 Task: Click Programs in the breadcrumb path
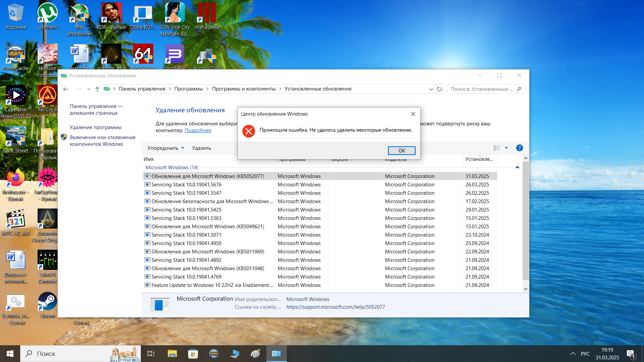[188, 89]
